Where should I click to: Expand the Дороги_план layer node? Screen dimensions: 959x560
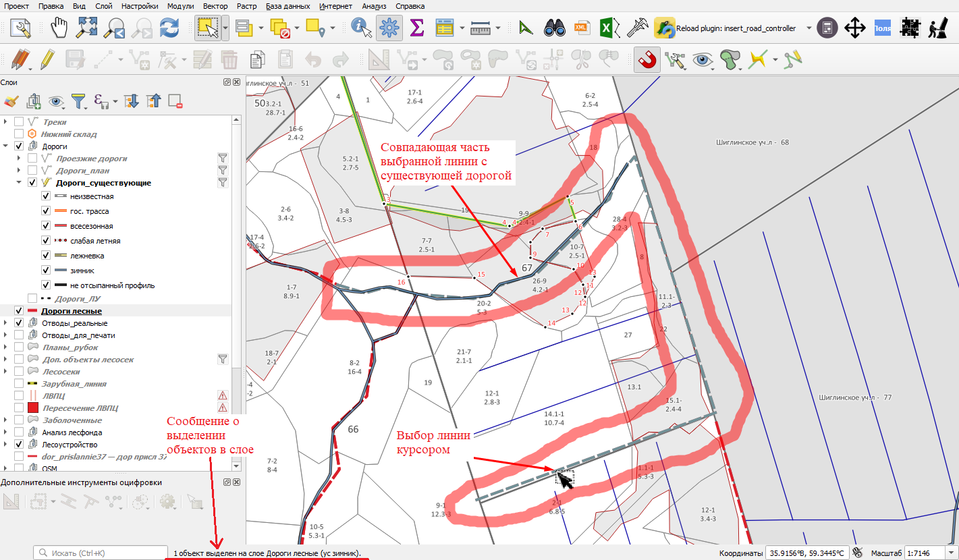pos(20,171)
